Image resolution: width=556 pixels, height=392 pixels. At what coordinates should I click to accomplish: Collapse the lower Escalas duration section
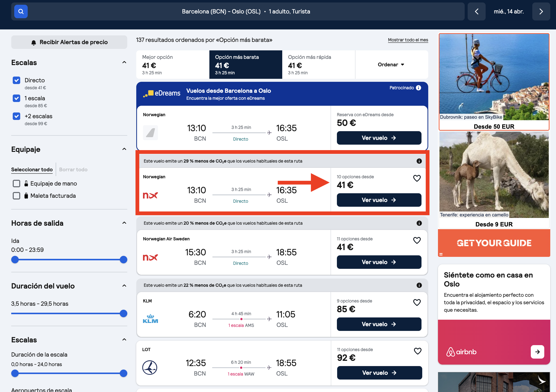[x=124, y=340]
